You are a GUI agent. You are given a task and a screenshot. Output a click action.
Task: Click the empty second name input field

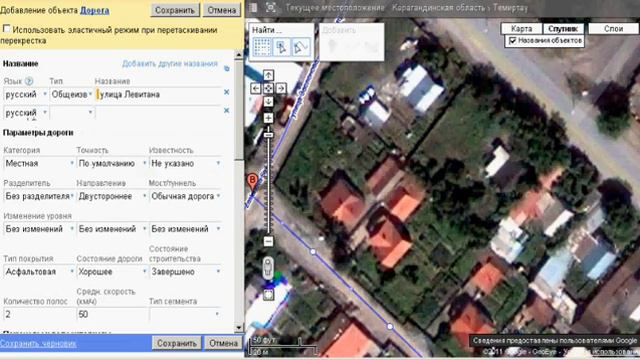coord(159,112)
